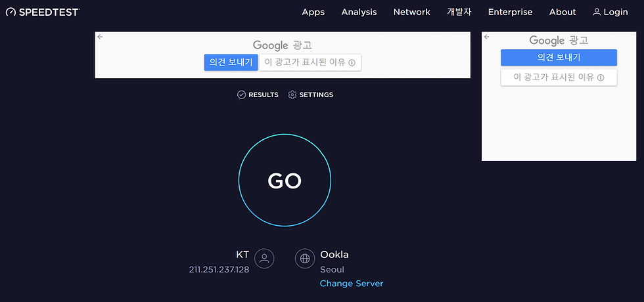Open SETTINGS view

[x=310, y=95]
